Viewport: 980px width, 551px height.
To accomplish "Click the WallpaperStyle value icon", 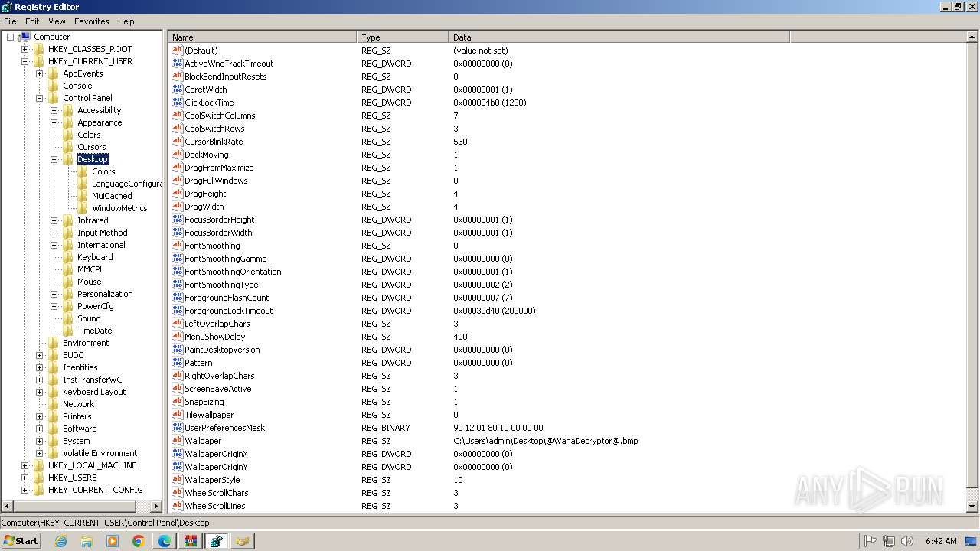I will coord(178,480).
